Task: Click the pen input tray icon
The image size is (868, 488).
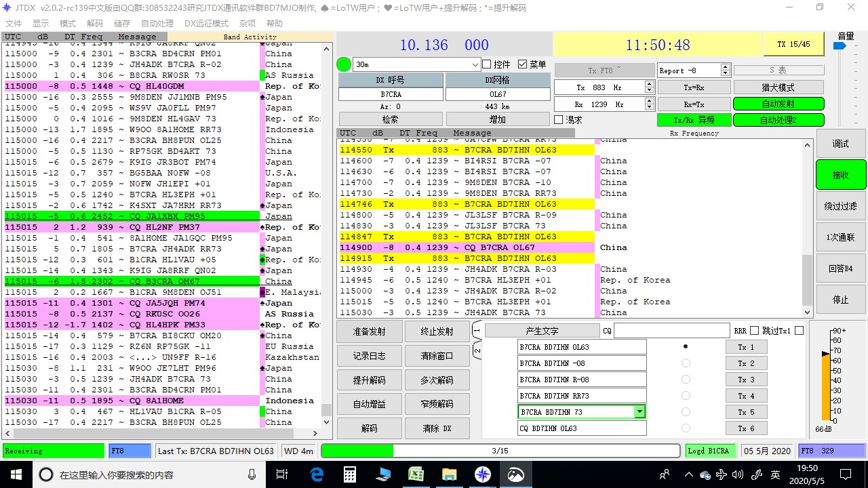Action: [757, 474]
